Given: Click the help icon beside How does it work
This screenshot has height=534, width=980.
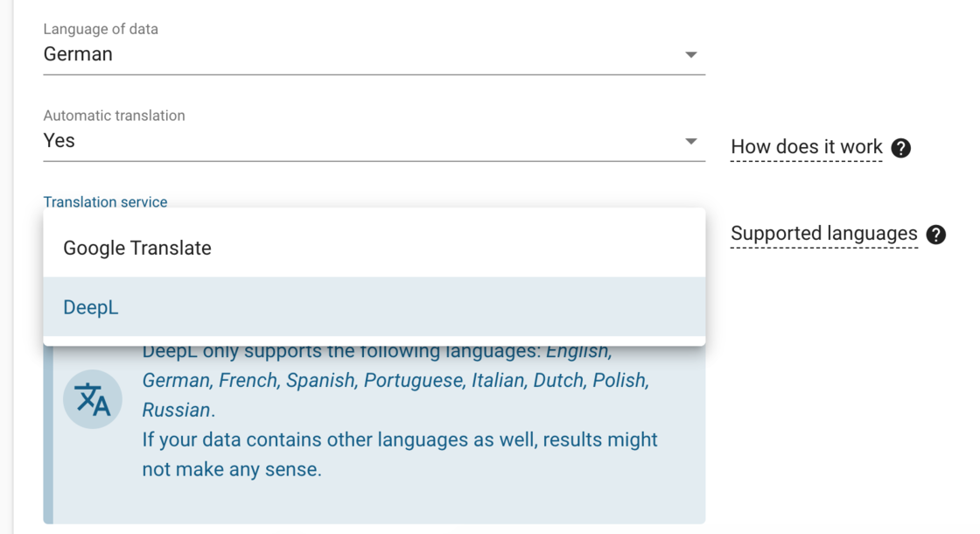Looking at the screenshot, I should click(900, 148).
